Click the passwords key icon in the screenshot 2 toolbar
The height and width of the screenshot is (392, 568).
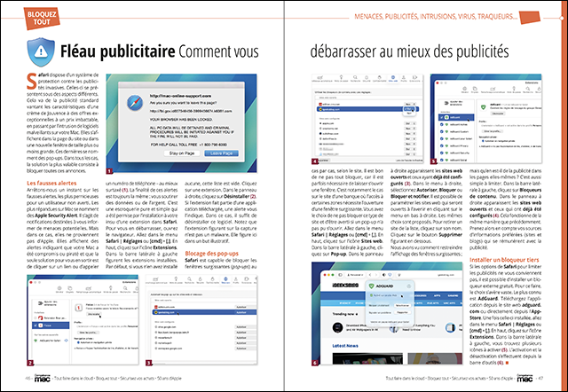110,288
